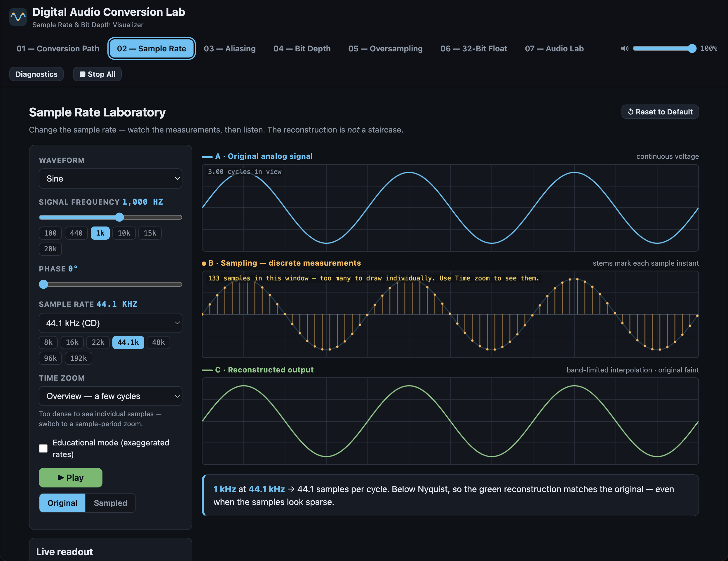Image resolution: width=728 pixels, height=561 pixels.
Task: Select the 192k sample rate preset
Action: 78,358
